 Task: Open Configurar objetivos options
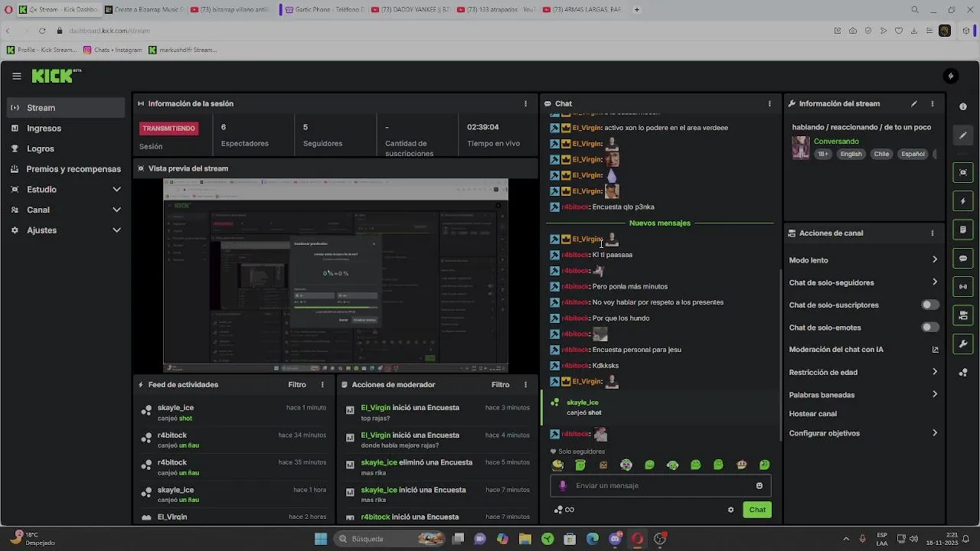[864, 433]
